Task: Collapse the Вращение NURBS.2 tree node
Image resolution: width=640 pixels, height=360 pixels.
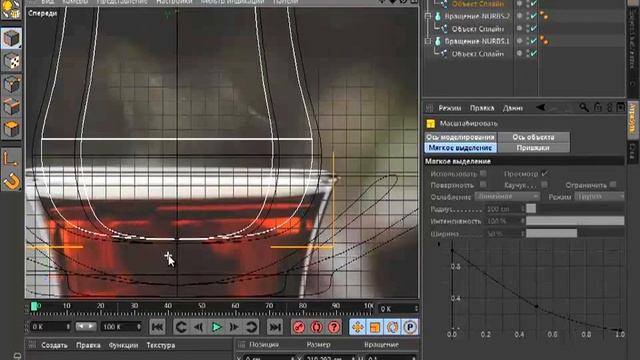Action: point(428,16)
